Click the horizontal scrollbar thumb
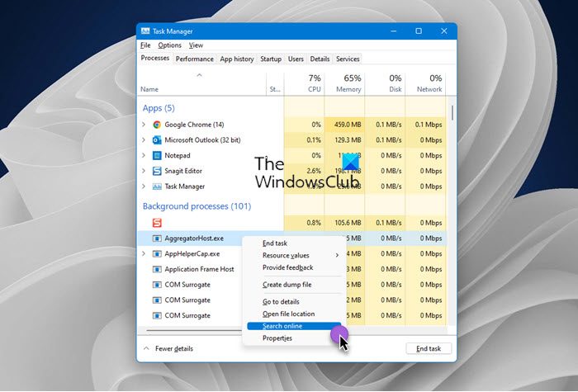Image resolution: width=578 pixels, height=392 pixels. coord(193,330)
